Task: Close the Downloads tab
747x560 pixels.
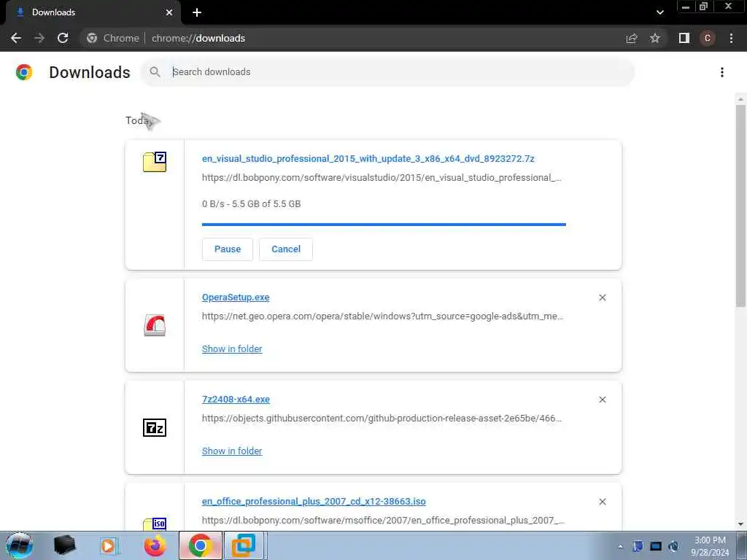Action: 169,12
